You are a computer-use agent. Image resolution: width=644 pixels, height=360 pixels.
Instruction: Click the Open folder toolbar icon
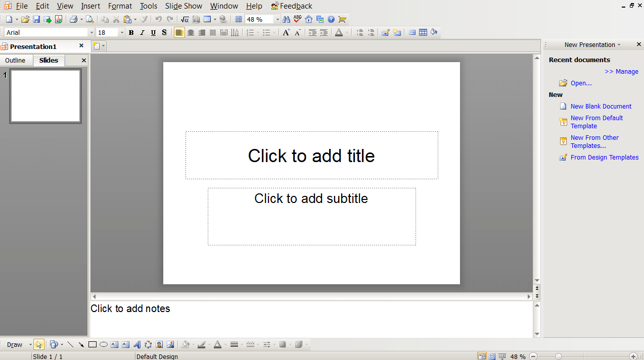[25, 19]
